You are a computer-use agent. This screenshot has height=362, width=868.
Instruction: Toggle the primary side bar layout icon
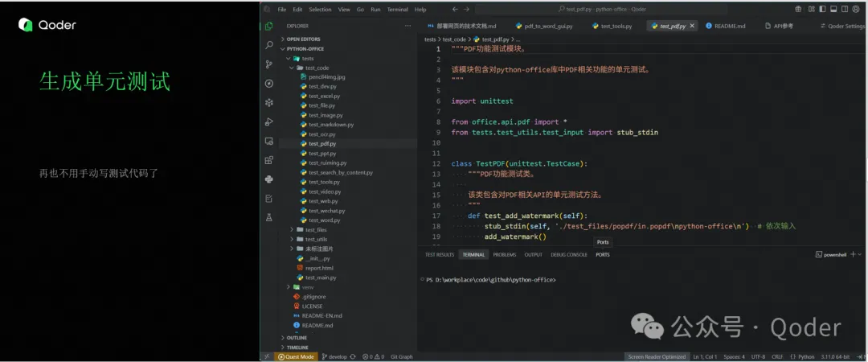tap(822, 9)
